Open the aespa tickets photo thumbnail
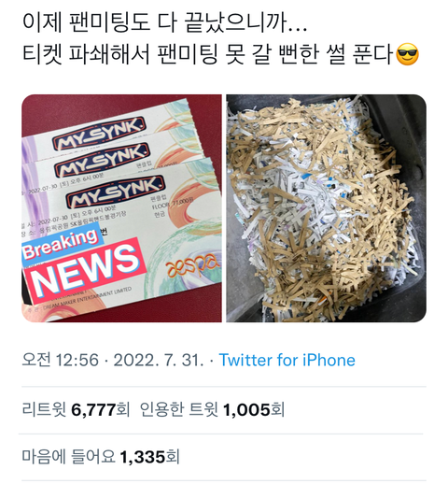448x484 pixels. point(121,208)
